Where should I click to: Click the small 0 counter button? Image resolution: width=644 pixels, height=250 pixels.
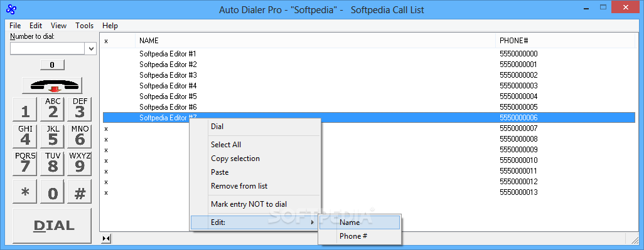pyautogui.click(x=52, y=65)
